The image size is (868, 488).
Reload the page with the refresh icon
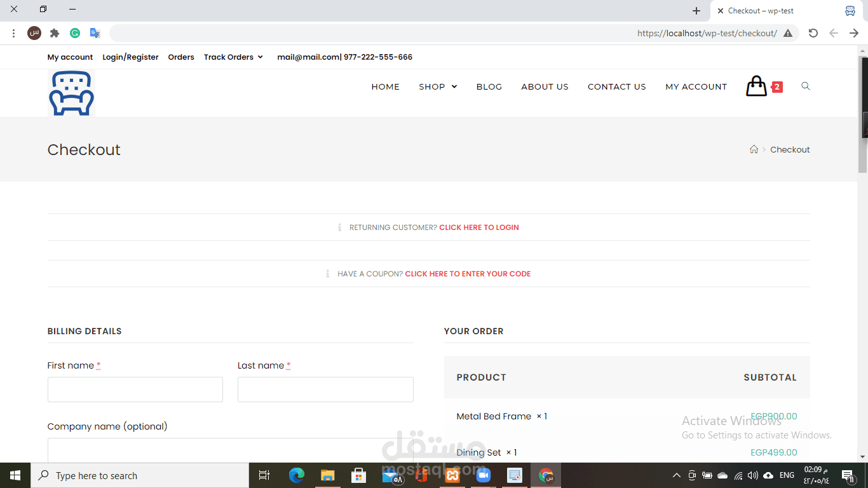(x=813, y=33)
